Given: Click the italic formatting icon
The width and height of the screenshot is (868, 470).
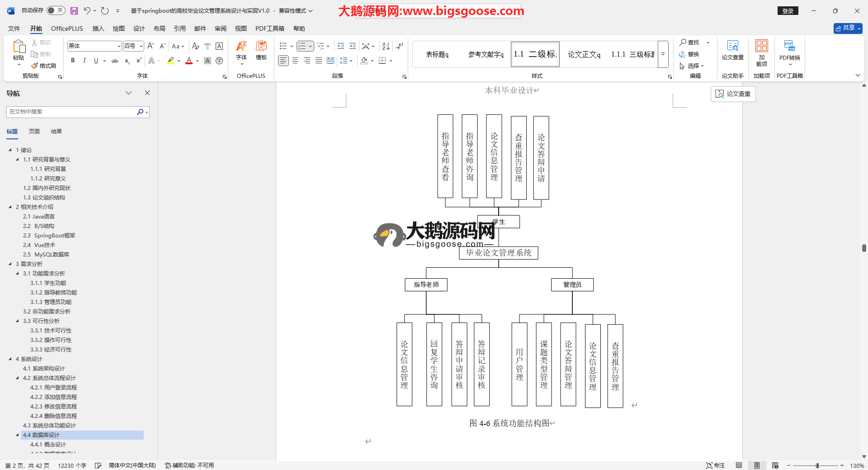Looking at the screenshot, I should pyautogui.click(x=84, y=61).
